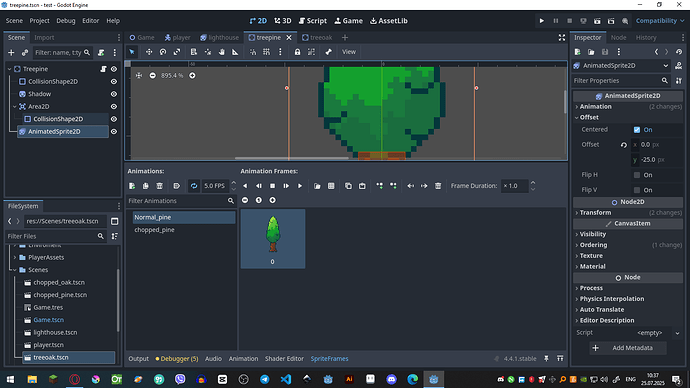The image size is (690, 388).
Task: Enable the Flip H checkbox
Action: pos(637,175)
